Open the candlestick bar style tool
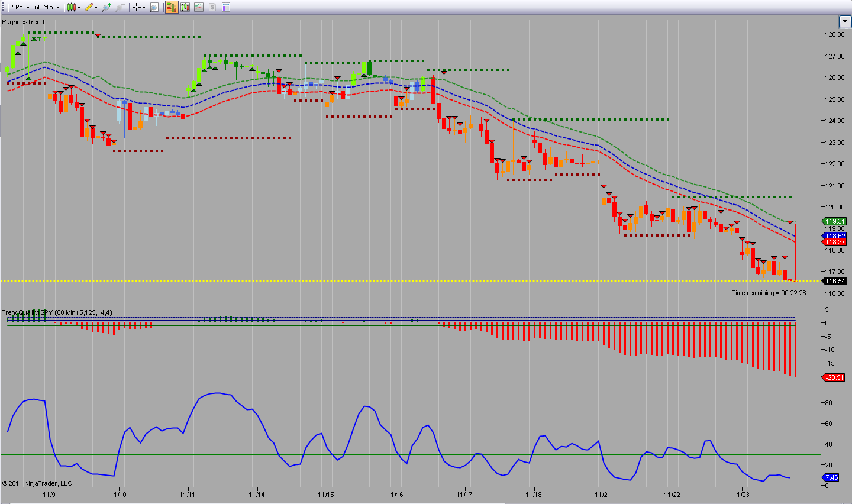 point(71,7)
